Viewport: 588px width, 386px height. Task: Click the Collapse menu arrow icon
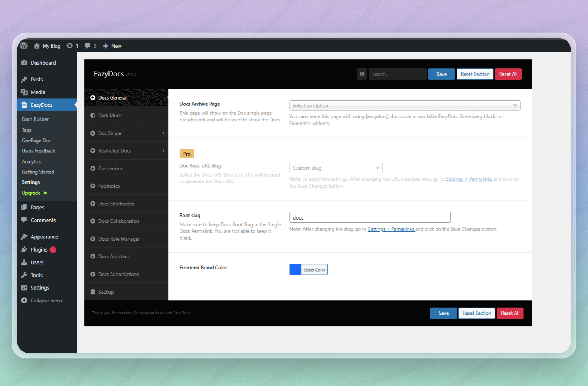click(24, 301)
